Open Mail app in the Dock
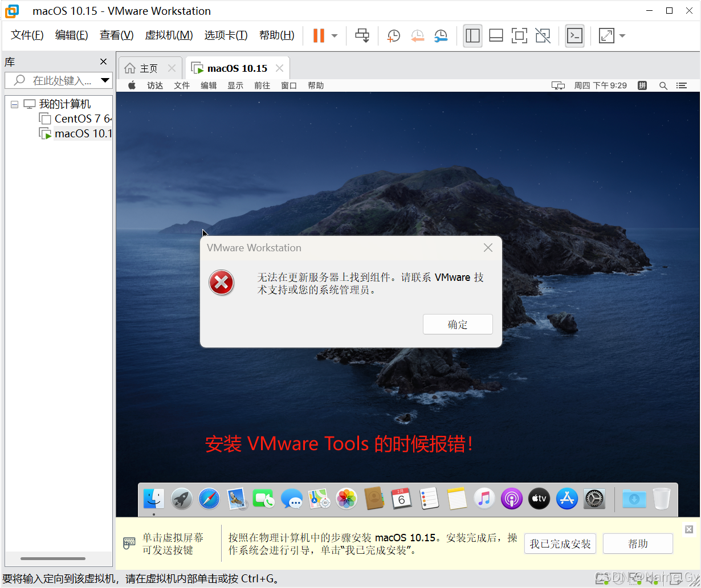 [237, 499]
